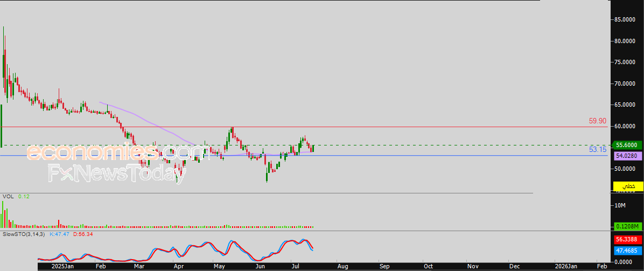Click the 2025Jan time axis label
Screen dimensions: 644x271
click(62, 267)
